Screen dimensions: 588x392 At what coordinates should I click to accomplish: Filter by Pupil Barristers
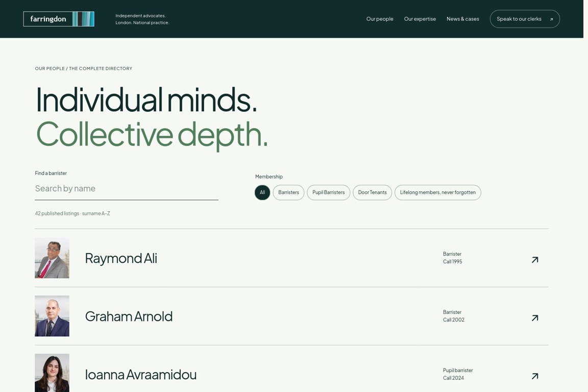(329, 192)
